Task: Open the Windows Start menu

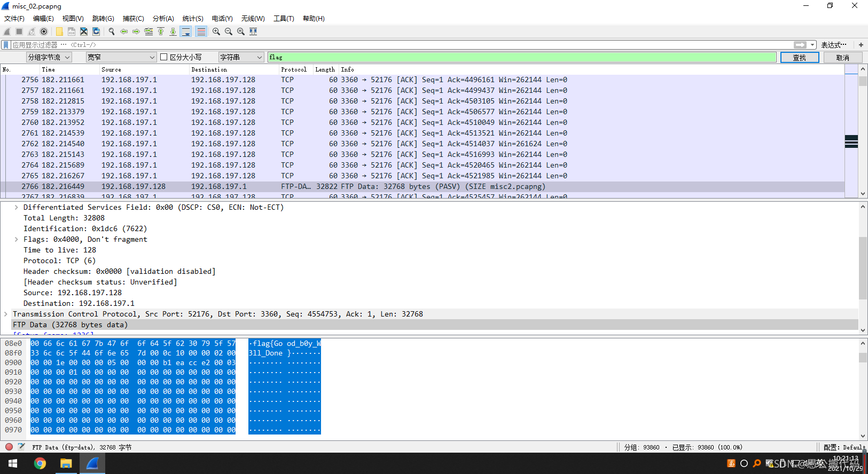Action: pyautogui.click(x=13, y=463)
